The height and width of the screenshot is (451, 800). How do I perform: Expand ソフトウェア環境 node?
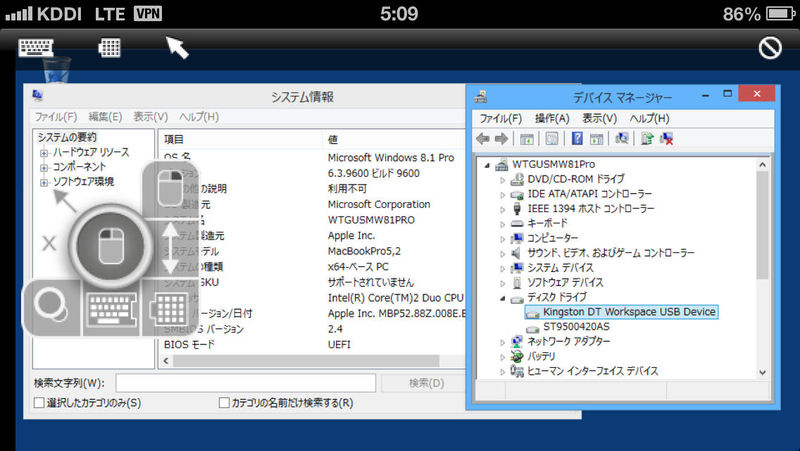point(44,182)
